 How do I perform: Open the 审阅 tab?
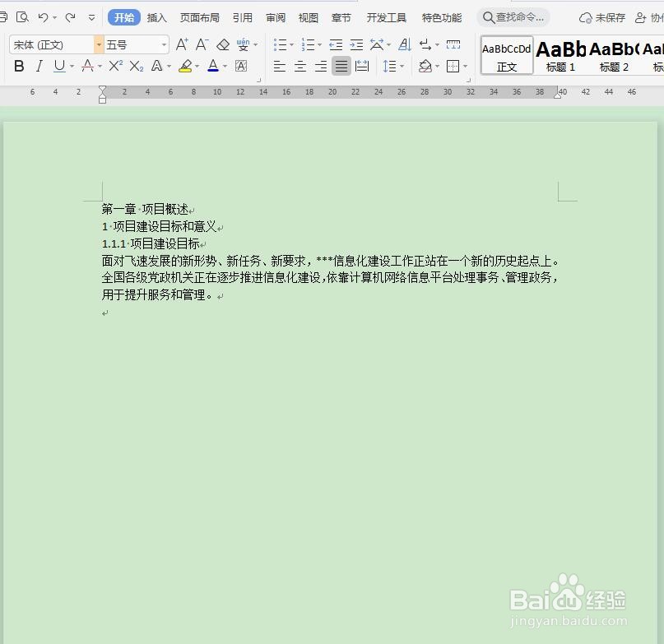276,18
